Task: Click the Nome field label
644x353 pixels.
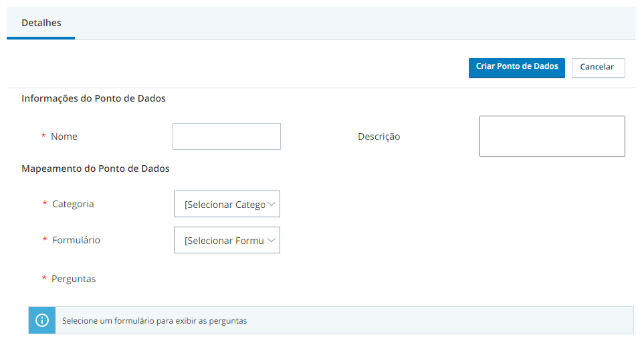Action: point(64,136)
